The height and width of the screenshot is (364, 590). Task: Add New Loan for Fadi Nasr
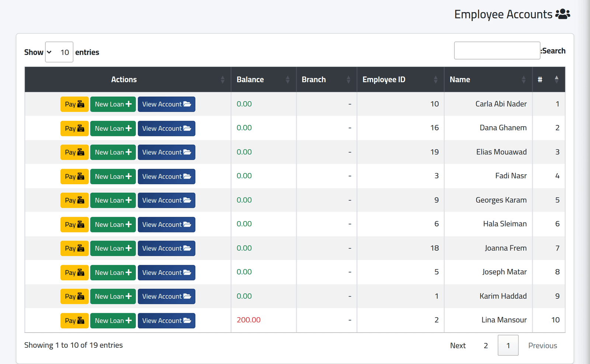113,176
